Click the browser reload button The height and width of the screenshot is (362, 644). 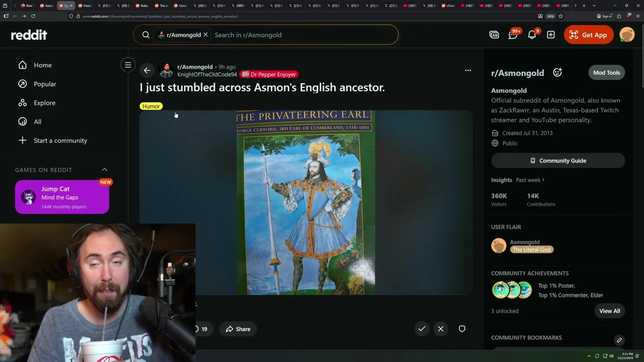(33, 16)
